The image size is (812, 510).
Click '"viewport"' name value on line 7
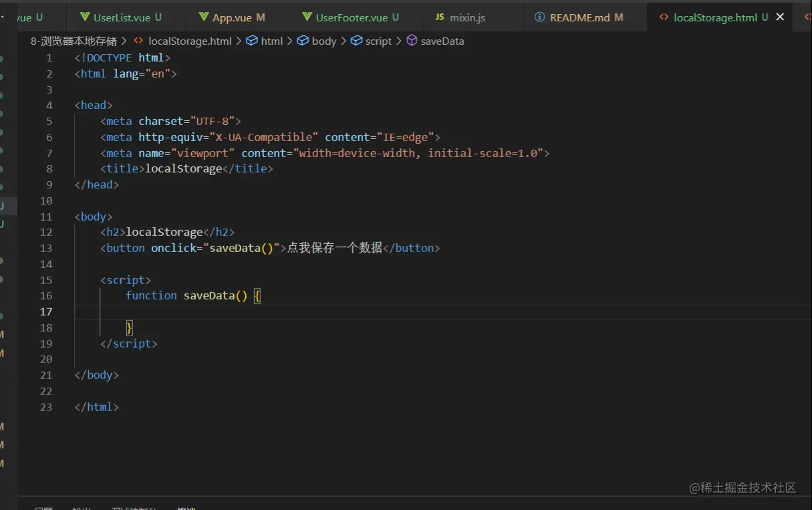click(x=202, y=153)
